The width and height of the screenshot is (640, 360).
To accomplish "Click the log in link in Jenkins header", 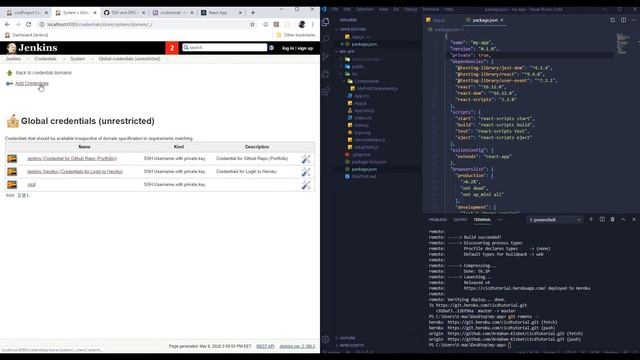I will point(288,48).
